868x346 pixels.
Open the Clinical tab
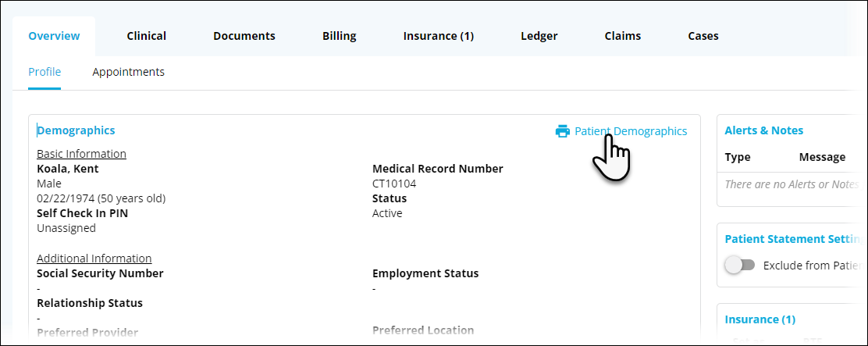tap(147, 36)
